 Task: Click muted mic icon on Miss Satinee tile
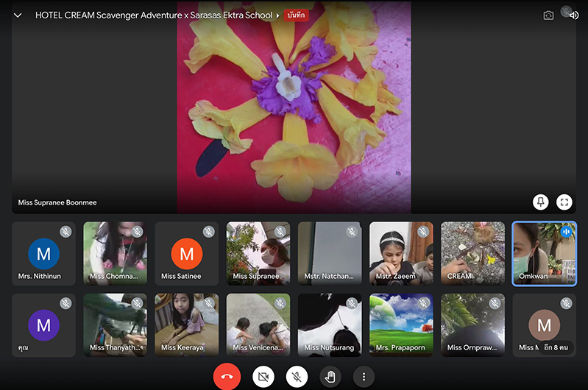pos(208,232)
